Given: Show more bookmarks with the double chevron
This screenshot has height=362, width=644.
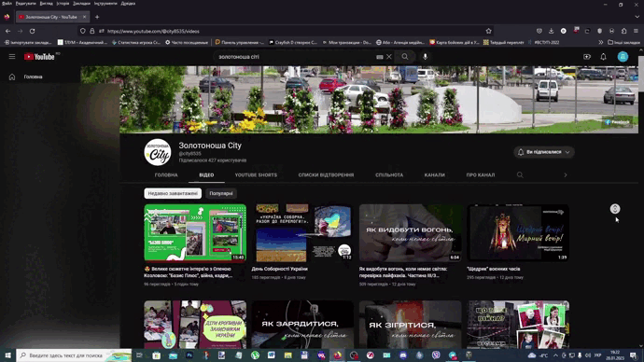Looking at the screenshot, I should coord(600,42).
